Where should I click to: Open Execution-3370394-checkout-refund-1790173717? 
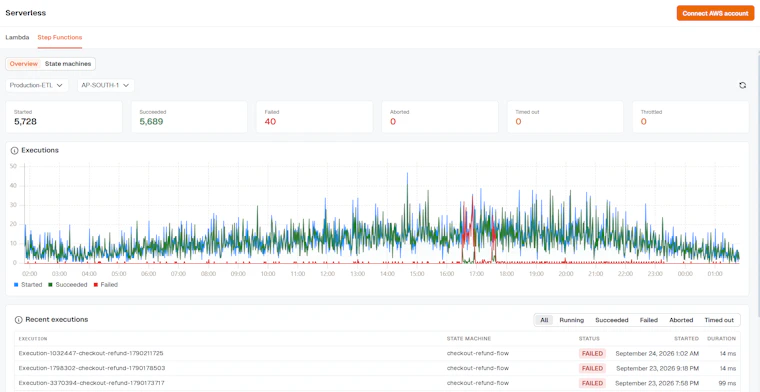coord(92,383)
